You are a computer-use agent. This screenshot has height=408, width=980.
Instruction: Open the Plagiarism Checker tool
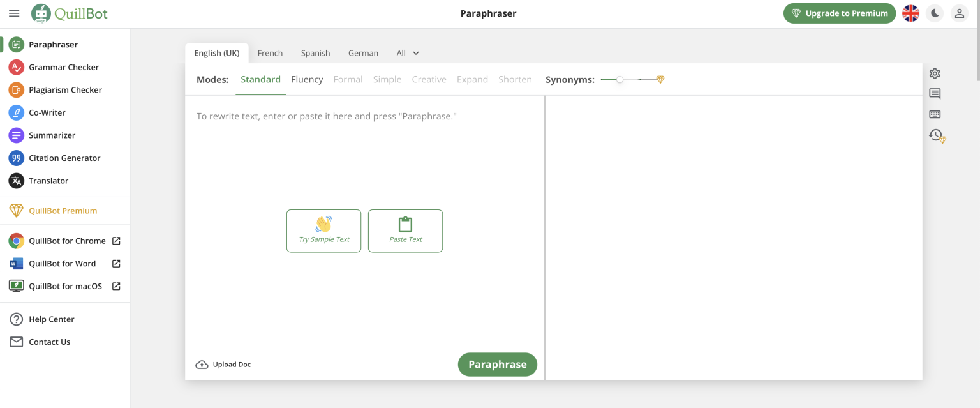click(64, 90)
